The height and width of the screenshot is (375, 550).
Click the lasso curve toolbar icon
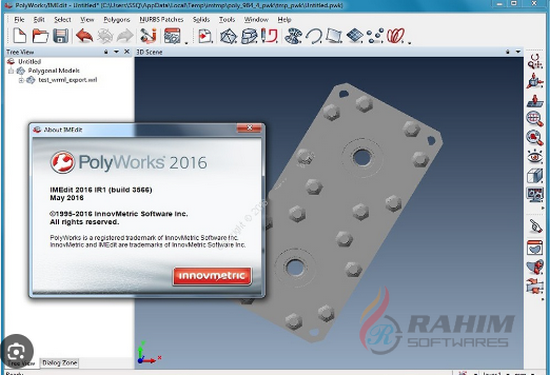314,36
